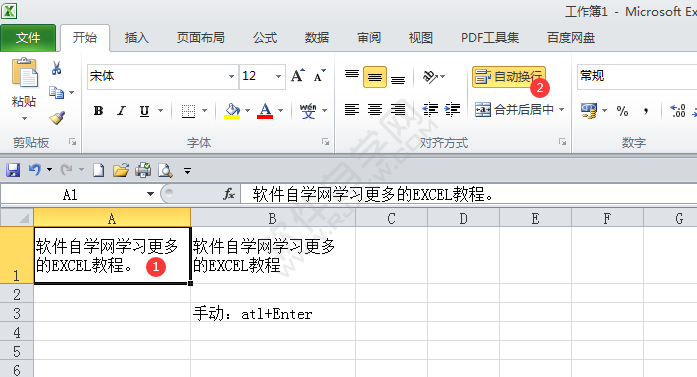Apply yellow fill color bucket

tap(232, 110)
